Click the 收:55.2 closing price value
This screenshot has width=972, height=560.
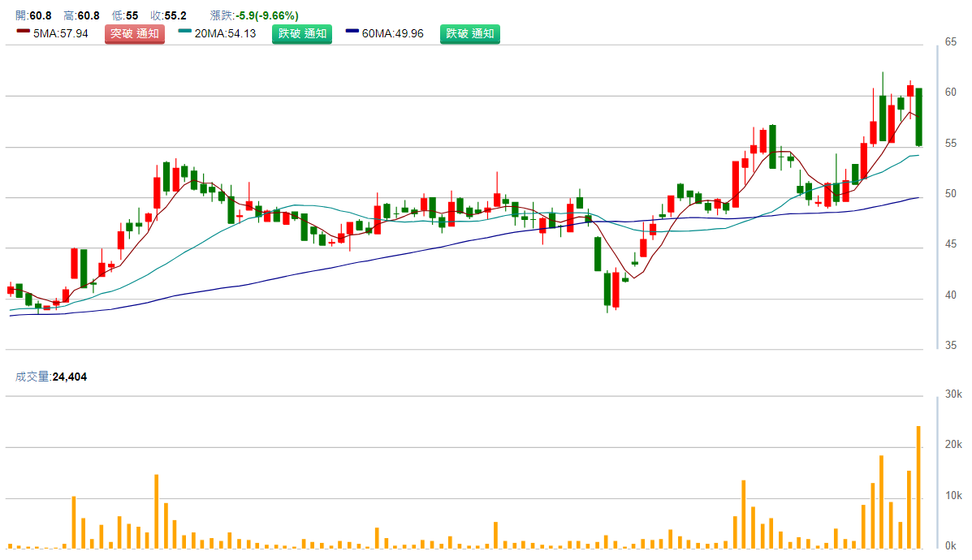pyautogui.click(x=168, y=15)
